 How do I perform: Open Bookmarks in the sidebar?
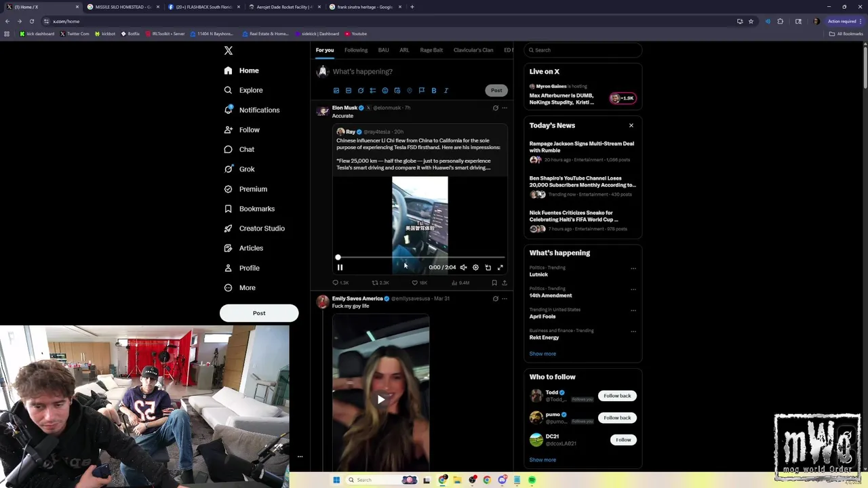[249, 209]
